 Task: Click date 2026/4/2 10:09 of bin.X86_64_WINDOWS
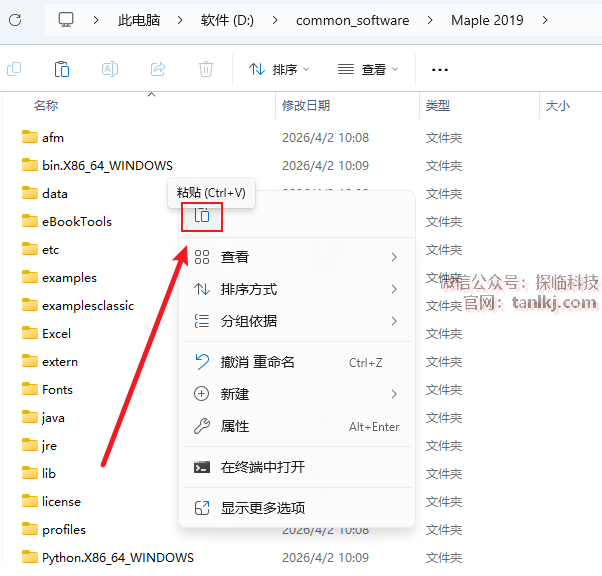(325, 166)
